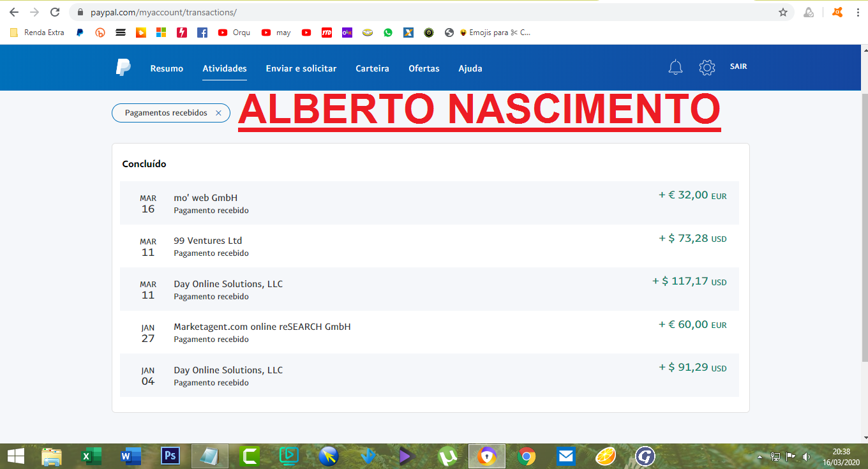Open the notifications bell
Viewport: 868px width, 469px height.
click(x=675, y=68)
